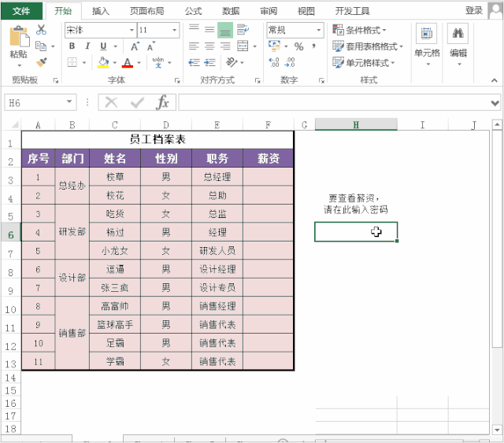Open font dialog launcher in 字体 group

pyautogui.click(x=177, y=80)
